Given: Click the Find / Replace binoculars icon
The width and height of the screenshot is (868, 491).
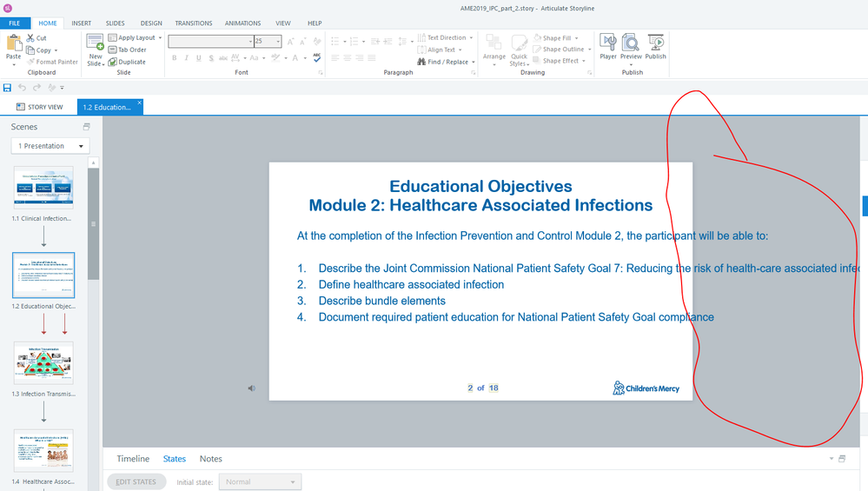Looking at the screenshot, I should pos(421,62).
